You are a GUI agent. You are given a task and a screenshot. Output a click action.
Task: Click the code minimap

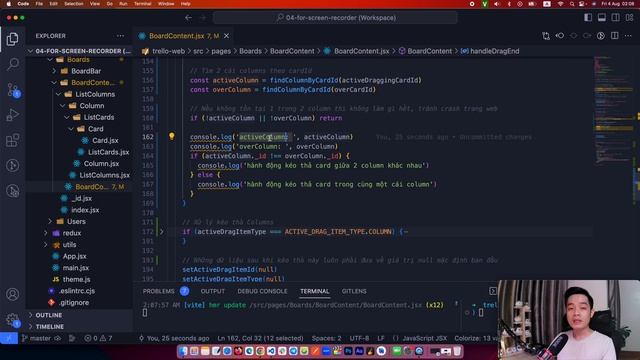pos(613,110)
